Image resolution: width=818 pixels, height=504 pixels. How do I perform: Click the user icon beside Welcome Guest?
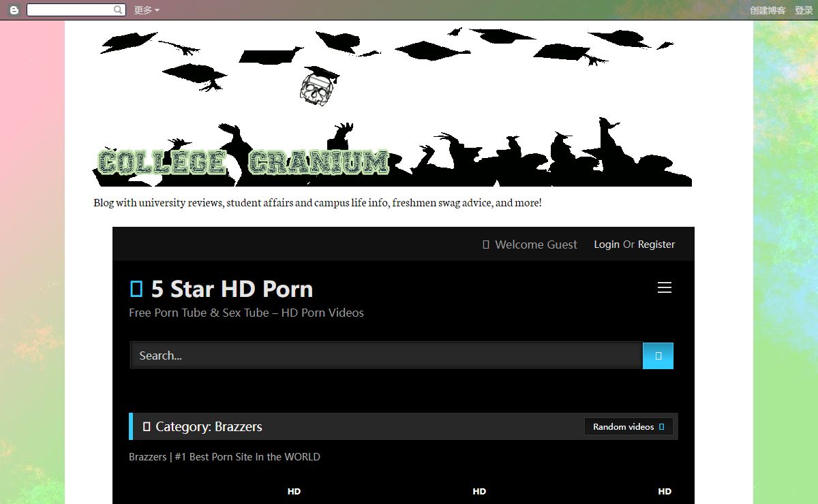pyautogui.click(x=486, y=245)
